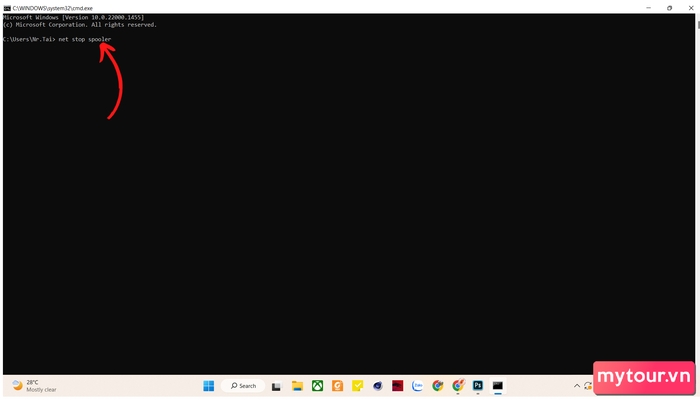Image resolution: width=700 pixels, height=401 pixels.
Task: Open the first Chrome taskbar icon
Action: click(438, 386)
